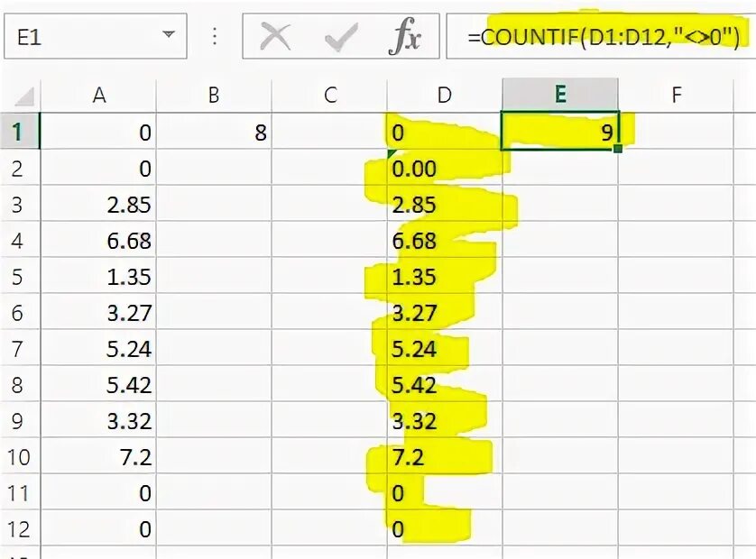This screenshot has height=559, width=756.
Task: Select row 7 header
Action: 20,348
